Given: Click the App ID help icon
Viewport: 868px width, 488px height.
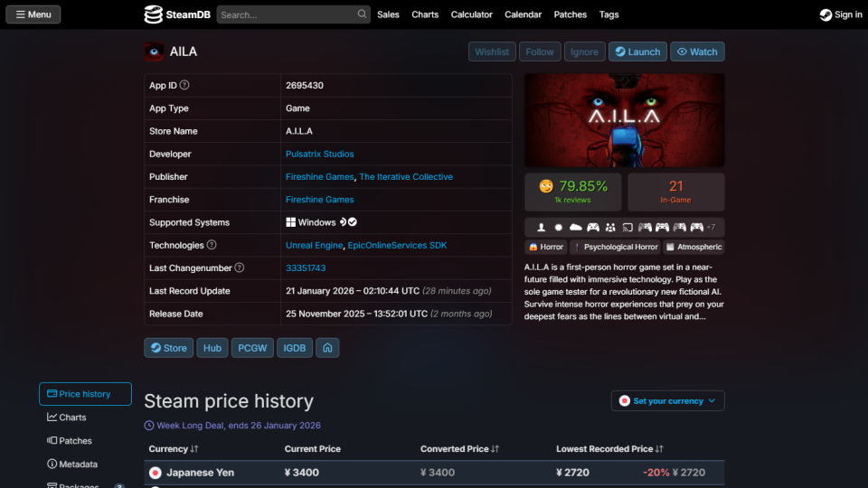Looking at the screenshot, I should pyautogui.click(x=184, y=85).
